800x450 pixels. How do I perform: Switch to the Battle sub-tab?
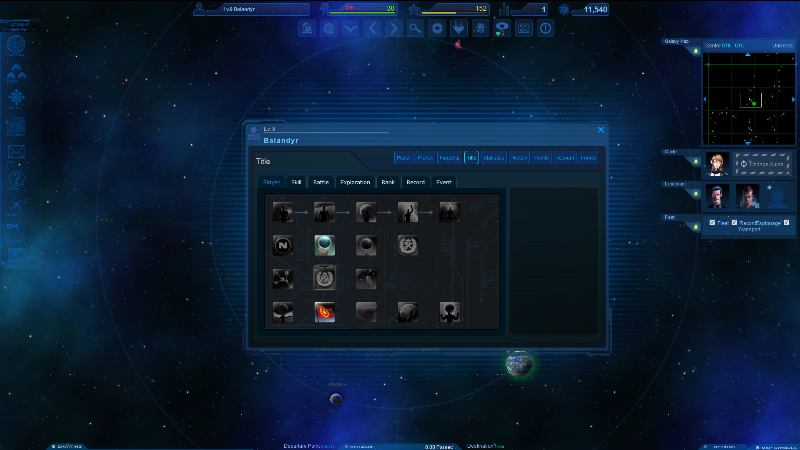tap(321, 182)
